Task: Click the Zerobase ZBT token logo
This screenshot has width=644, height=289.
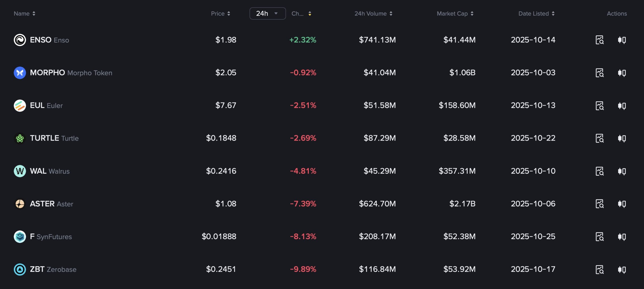Action: pos(20,269)
